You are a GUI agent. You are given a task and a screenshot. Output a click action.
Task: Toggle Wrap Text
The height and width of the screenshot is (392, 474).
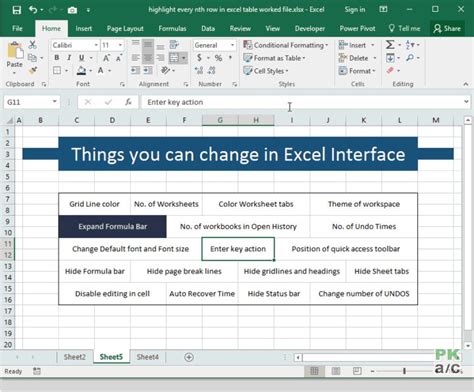pos(174,45)
